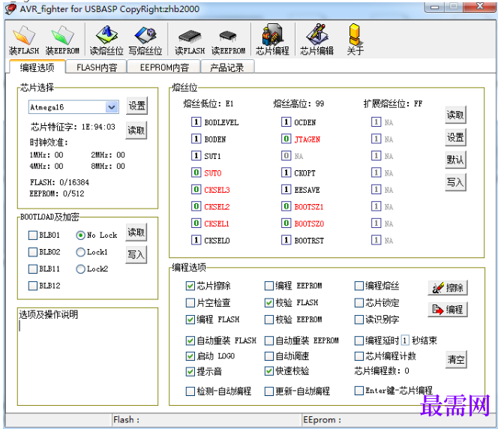504x429 pixels.
Task: Close the AVR_fighter window
Action: [480, 6]
